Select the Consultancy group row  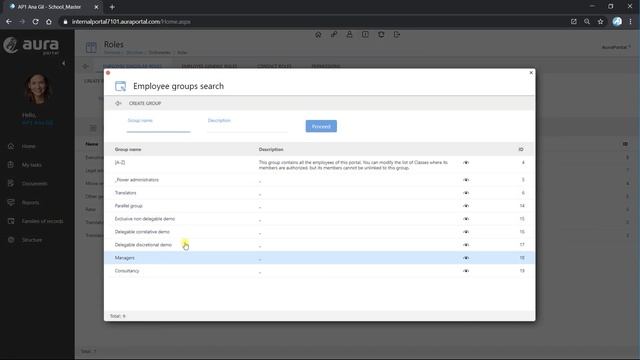pyautogui.click(x=319, y=271)
